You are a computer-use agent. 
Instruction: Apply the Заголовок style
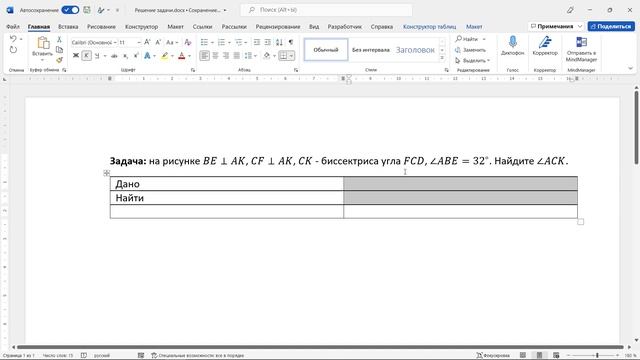click(415, 50)
